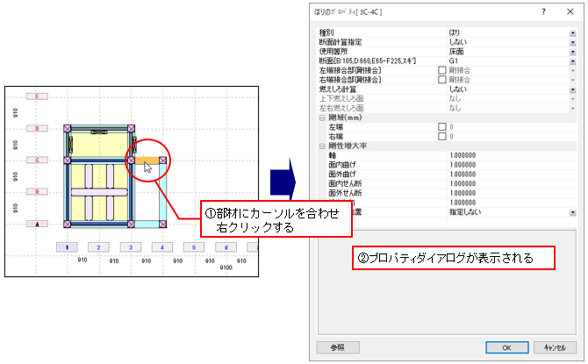
Task: Select the 面外曲げ value field
Action: tap(512, 175)
